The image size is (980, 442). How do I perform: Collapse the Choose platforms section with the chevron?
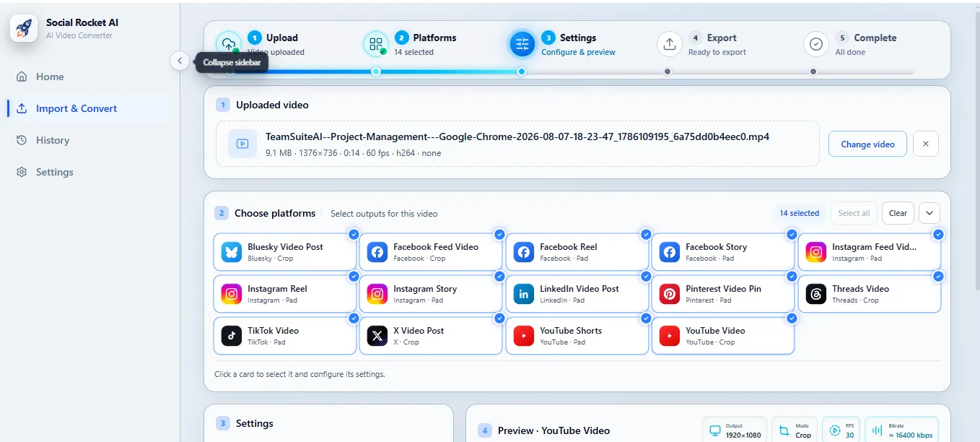point(929,213)
